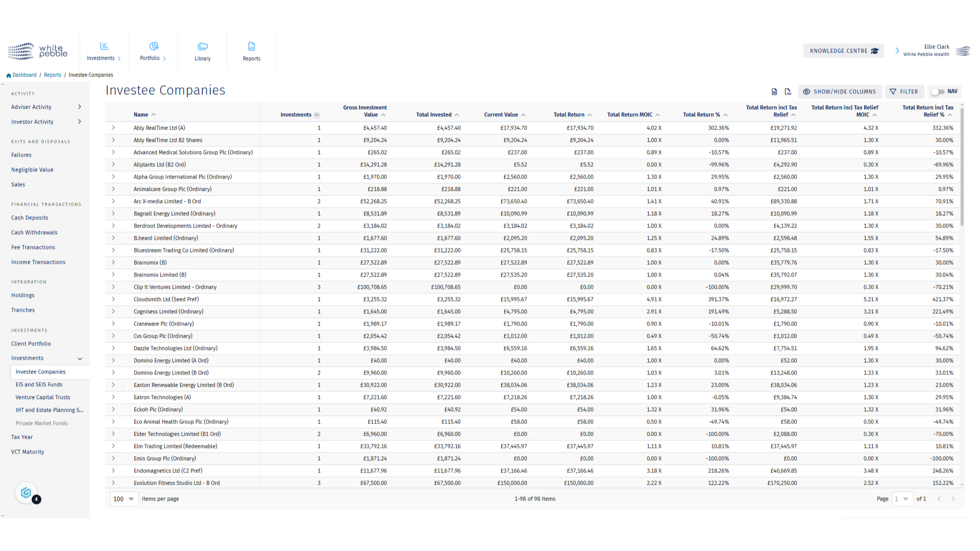Click the table's vertical scrollbar
This screenshot has width=980, height=551.
[x=962, y=168]
